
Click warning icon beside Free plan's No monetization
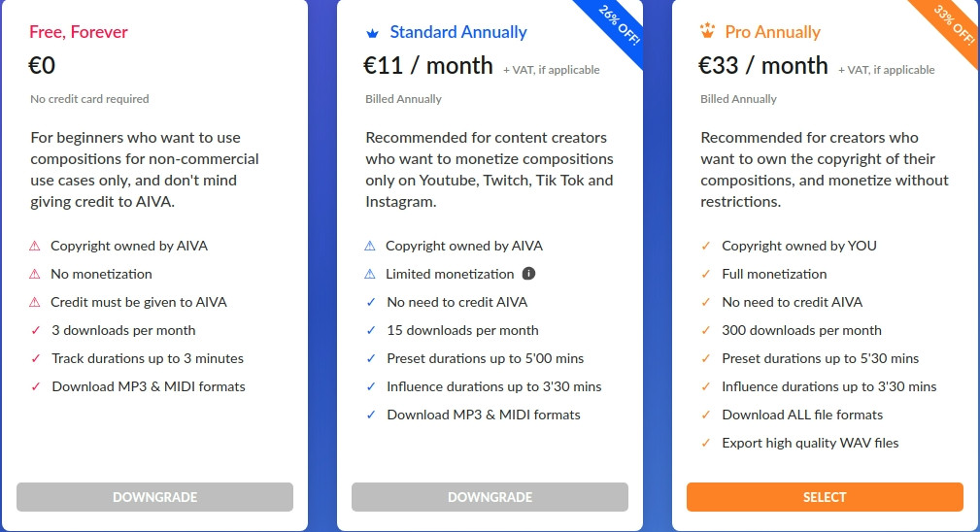35,274
